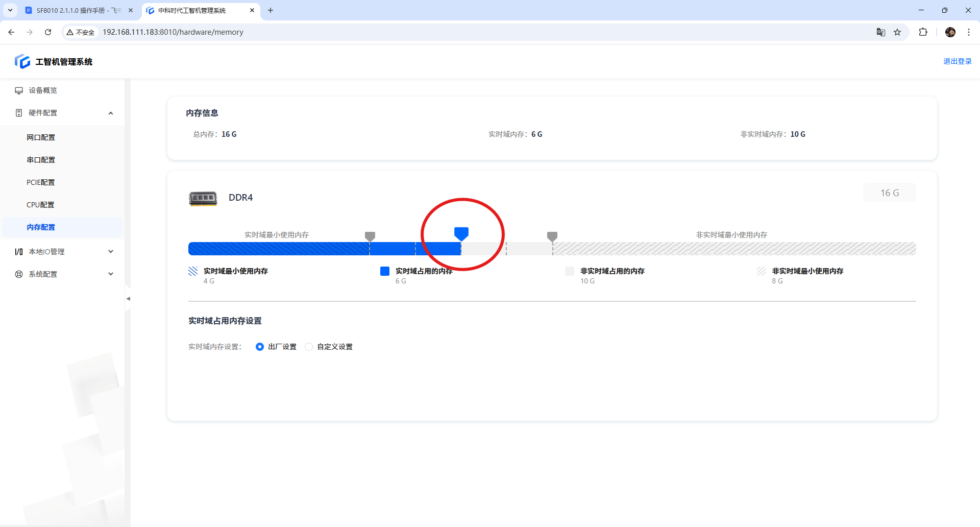Switch to the SF8010 操作手册 browser tab

(x=77, y=10)
